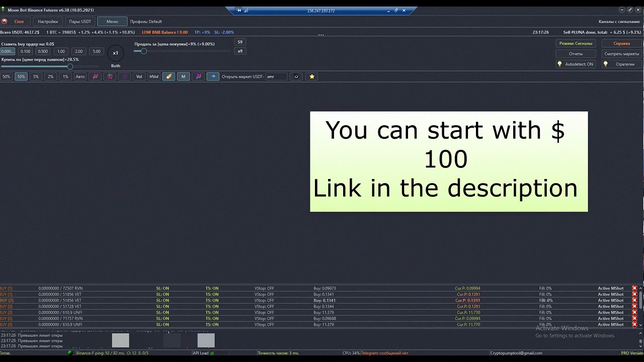Click the pink-blue zigzag chart icon

click(x=198, y=76)
